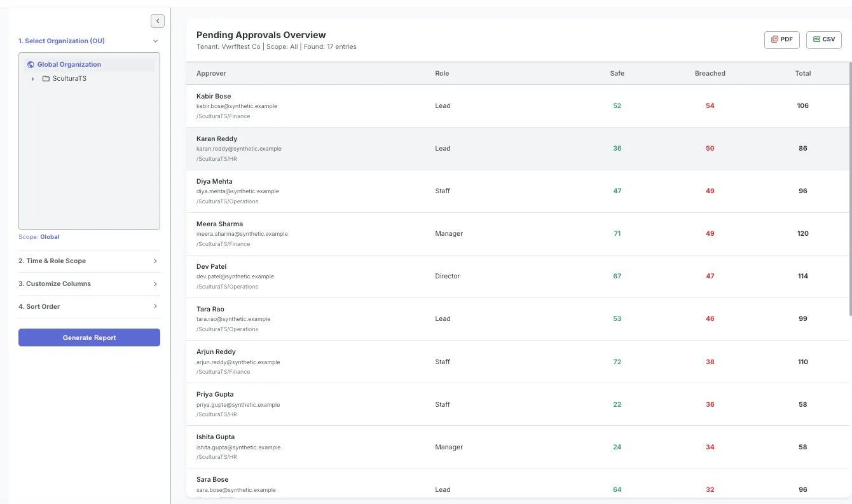The height and width of the screenshot is (504, 852).
Task: Click the Breached column header
Action: point(710,74)
